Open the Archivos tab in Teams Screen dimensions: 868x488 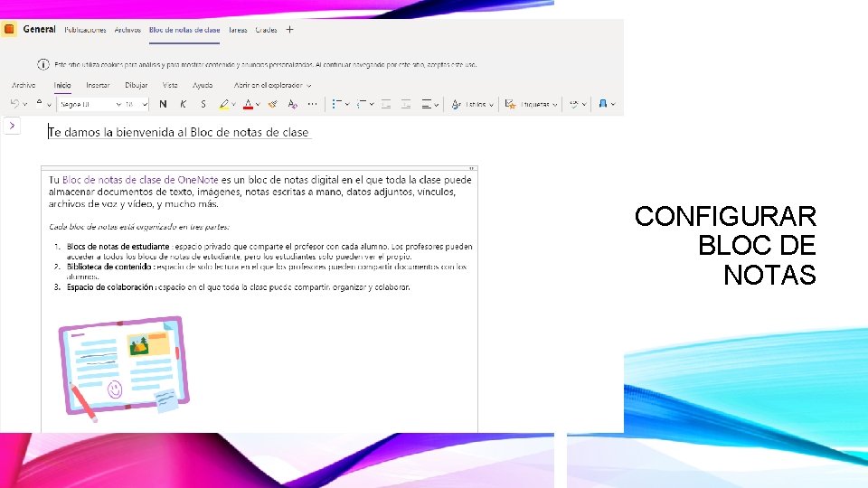[127, 30]
